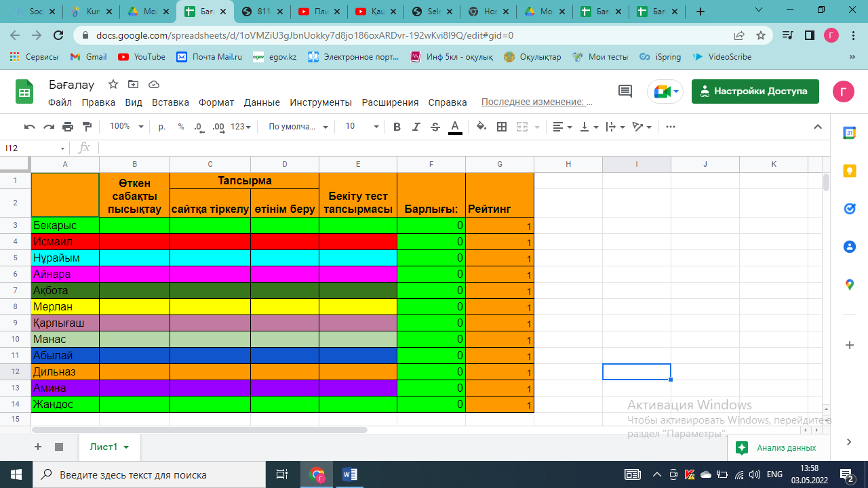Open Google Contacts in the side panel

coord(849,247)
